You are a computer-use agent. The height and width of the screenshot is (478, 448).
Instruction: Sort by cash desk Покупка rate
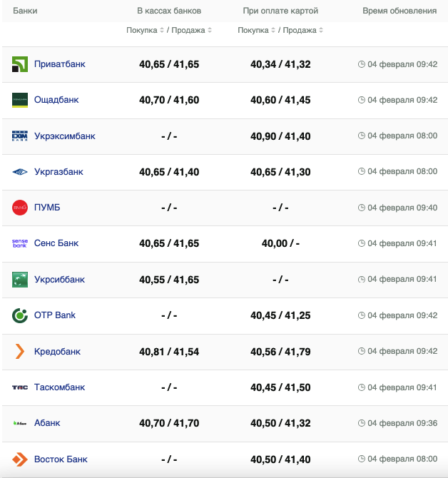(146, 30)
